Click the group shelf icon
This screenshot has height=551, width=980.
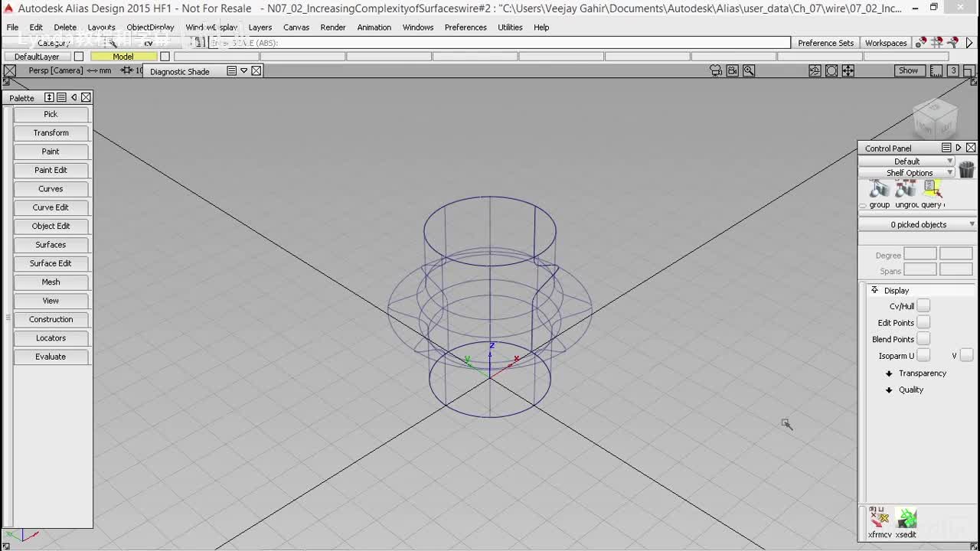pyautogui.click(x=879, y=189)
